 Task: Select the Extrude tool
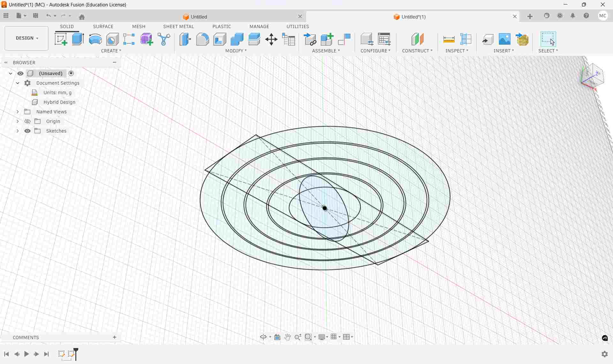pos(78,39)
